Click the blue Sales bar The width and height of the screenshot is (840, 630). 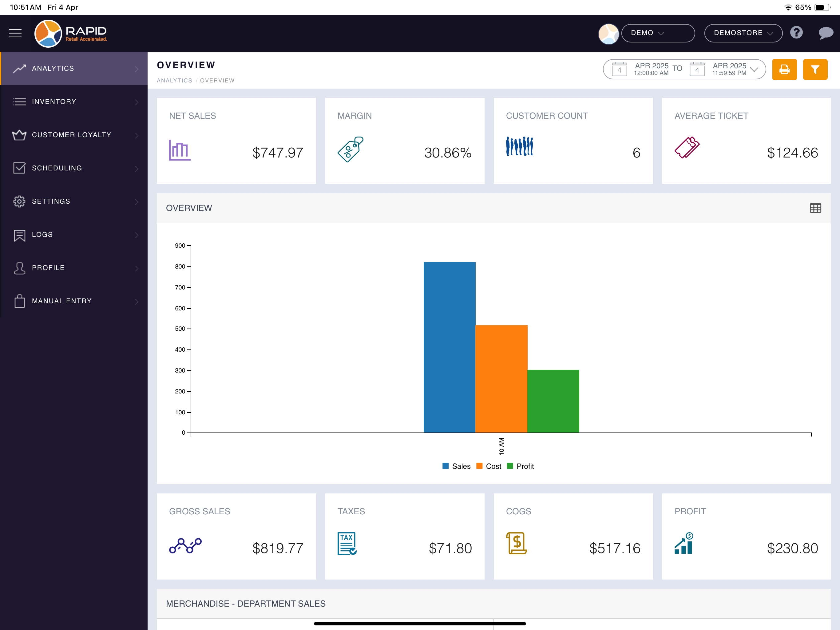tap(450, 347)
